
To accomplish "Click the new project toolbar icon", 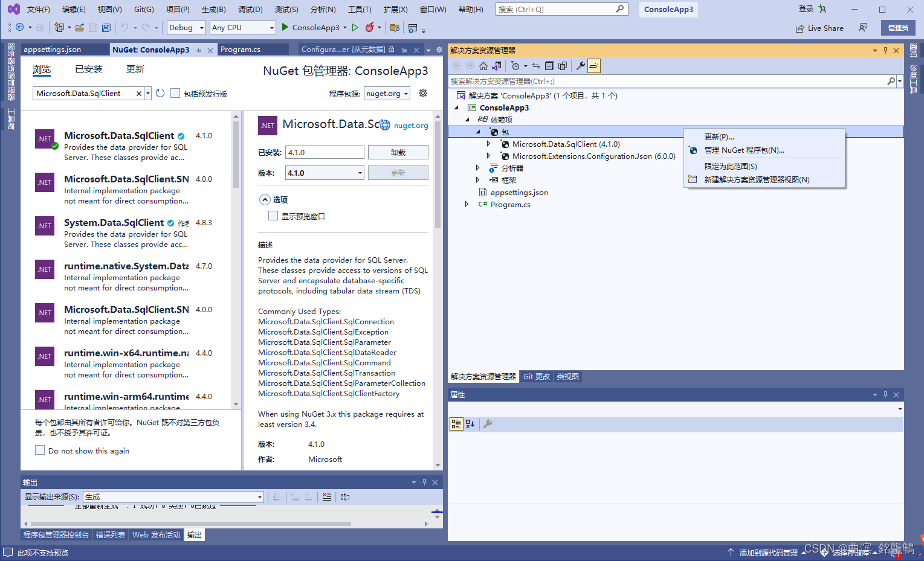I will 59,27.
